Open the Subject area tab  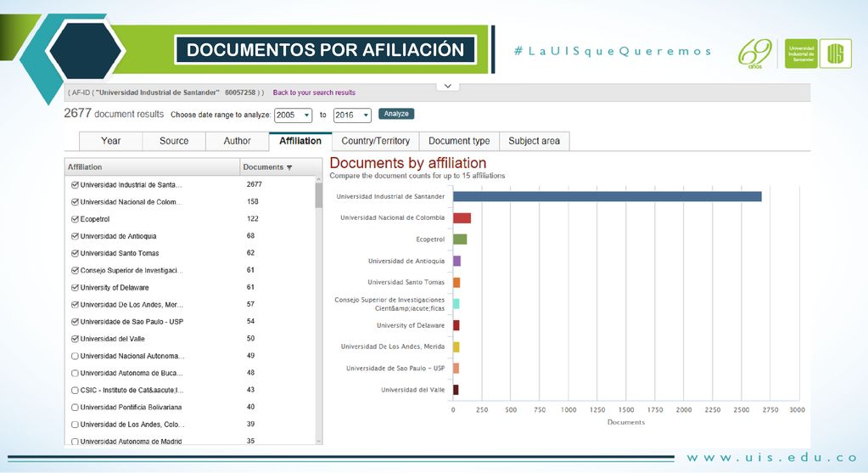(x=535, y=141)
